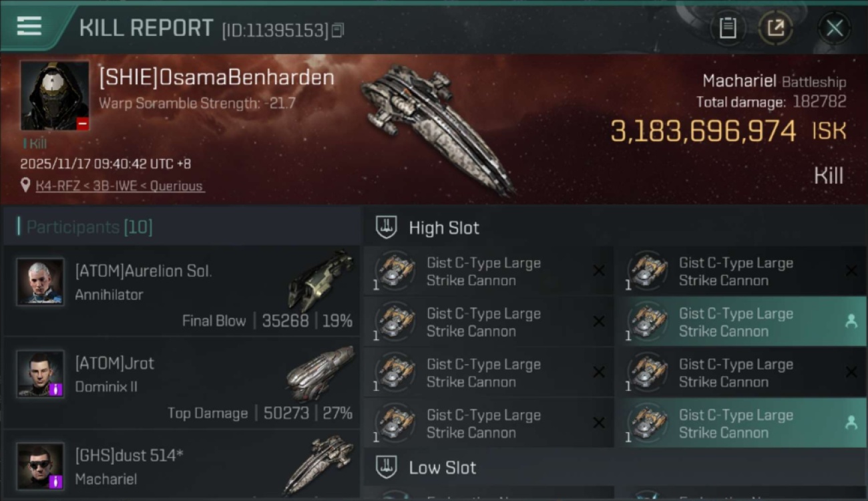
Task: Select the Participants [10] tab
Action: coord(89,227)
